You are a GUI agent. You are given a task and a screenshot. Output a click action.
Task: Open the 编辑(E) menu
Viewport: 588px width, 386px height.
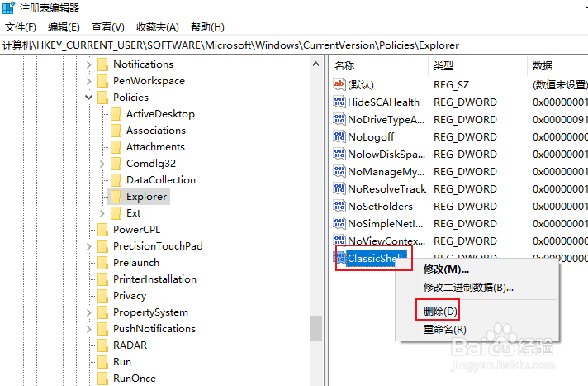(x=64, y=27)
